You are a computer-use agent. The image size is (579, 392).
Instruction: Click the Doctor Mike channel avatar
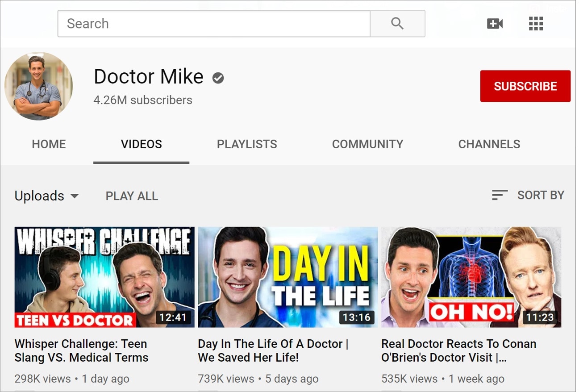(39, 87)
